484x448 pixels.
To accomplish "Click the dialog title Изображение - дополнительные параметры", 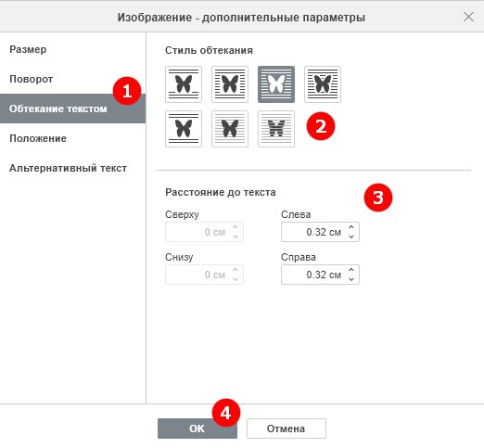I will pos(241,18).
